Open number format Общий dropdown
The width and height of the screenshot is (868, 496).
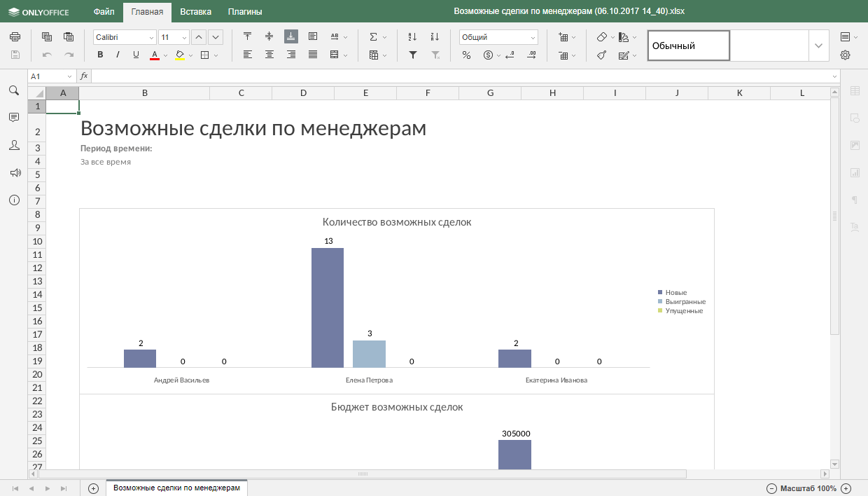[x=498, y=37]
